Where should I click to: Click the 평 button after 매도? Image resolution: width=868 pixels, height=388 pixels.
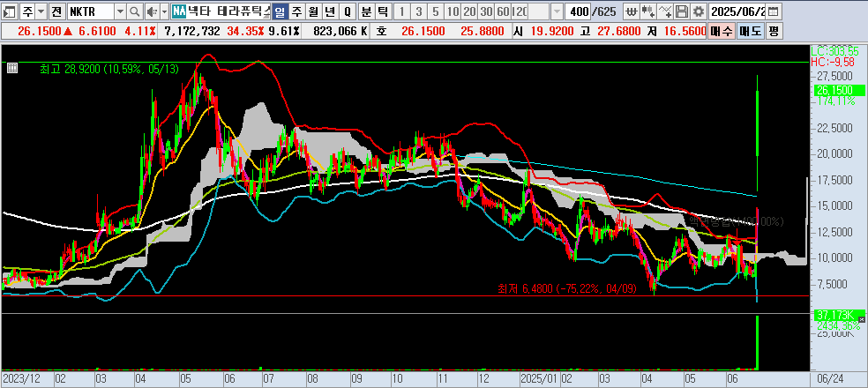point(774,32)
